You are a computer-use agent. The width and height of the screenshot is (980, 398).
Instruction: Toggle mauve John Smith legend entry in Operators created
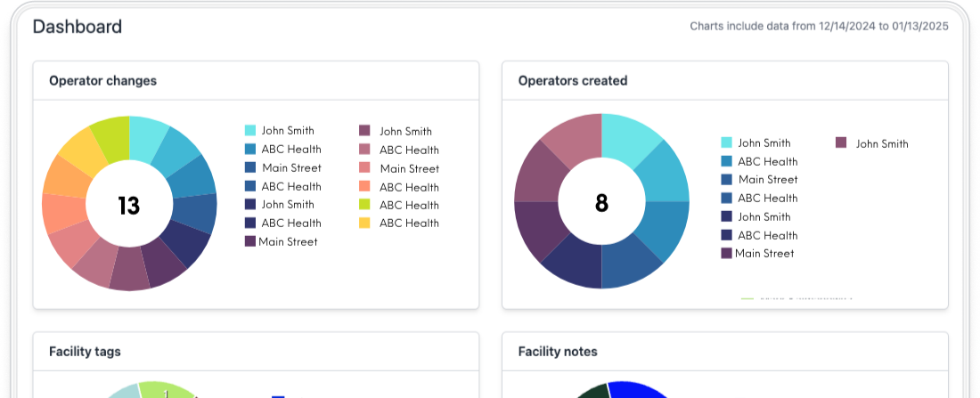841,143
